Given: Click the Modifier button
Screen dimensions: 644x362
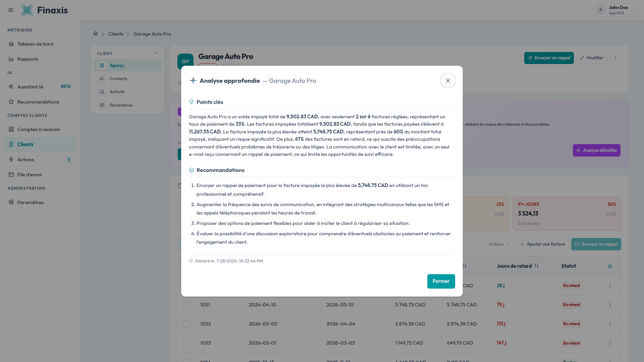Looking at the screenshot, I should 592,58.
